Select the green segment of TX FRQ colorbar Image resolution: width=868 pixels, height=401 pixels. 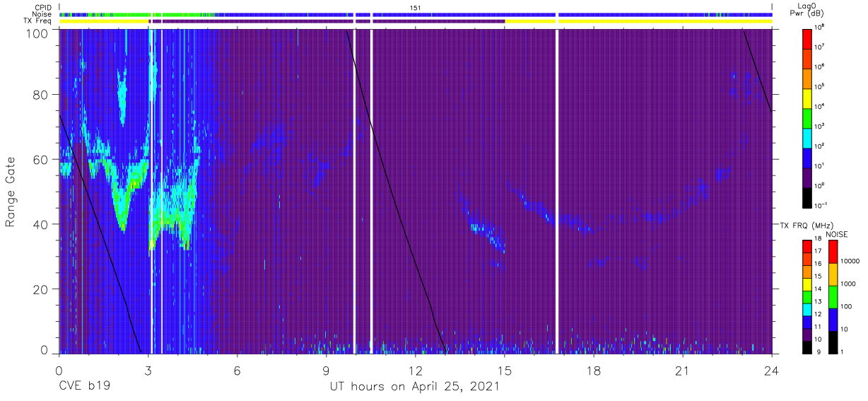pos(807,296)
